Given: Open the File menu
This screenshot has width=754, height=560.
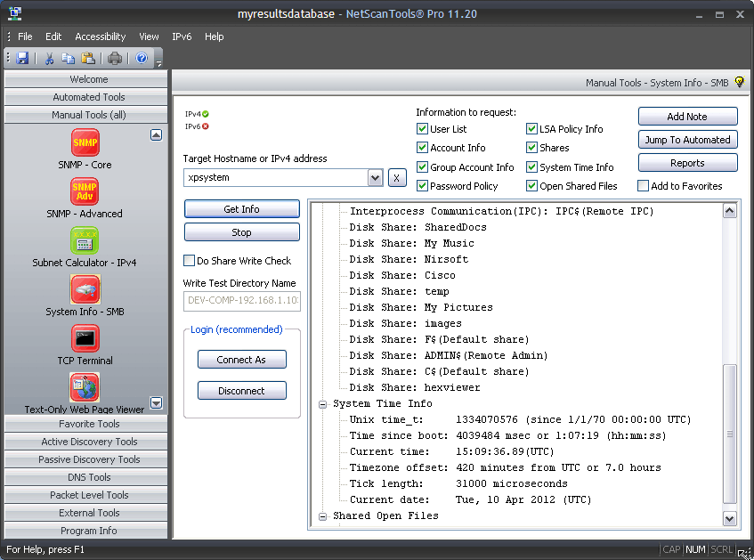Looking at the screenshot, I should pyautogui.click(x=25, y=37).
